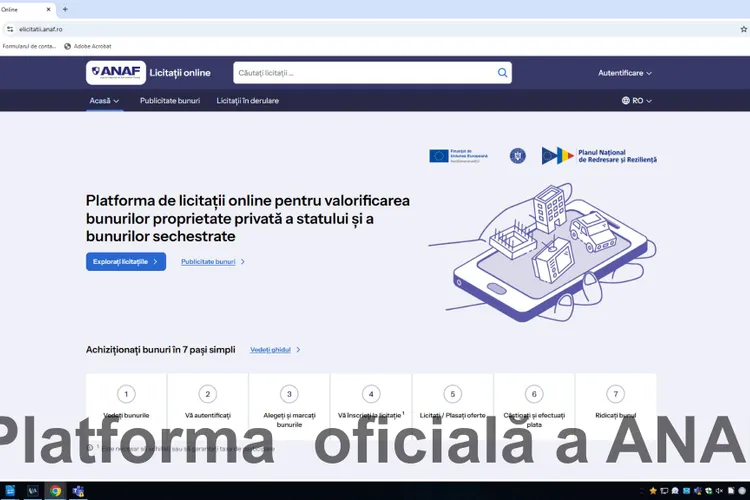This screenshot has height=500, width=750.
Task: Click step 4 circle Vă înscrieți la licitație
Action: coord(371,394)
